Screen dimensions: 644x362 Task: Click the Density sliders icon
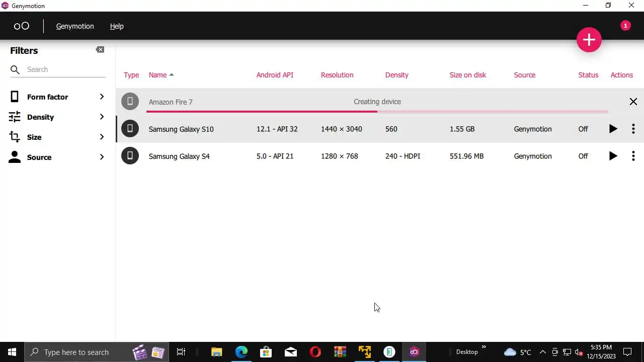[15, 117]
